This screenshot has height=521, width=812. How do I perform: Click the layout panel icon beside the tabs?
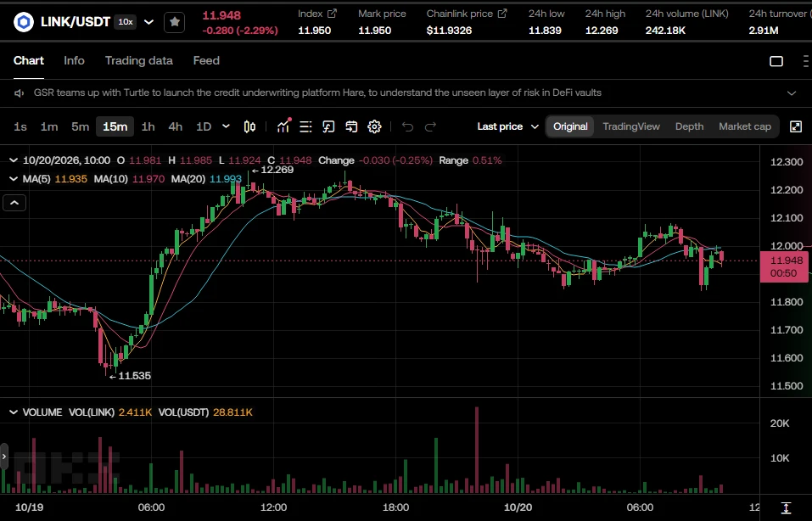(x=776, y=61)
